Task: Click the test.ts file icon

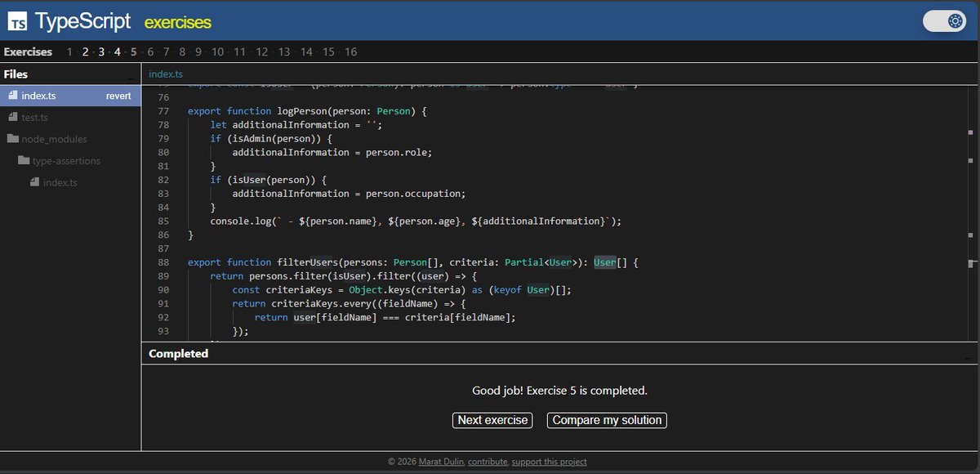Action: [x=13, y=117]
